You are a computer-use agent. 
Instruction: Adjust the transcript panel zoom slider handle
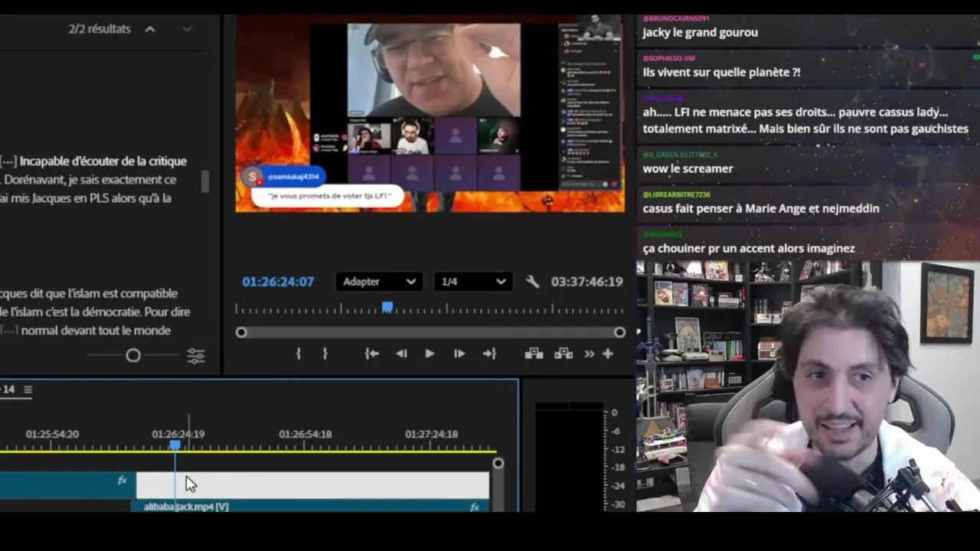click(133, 355)
